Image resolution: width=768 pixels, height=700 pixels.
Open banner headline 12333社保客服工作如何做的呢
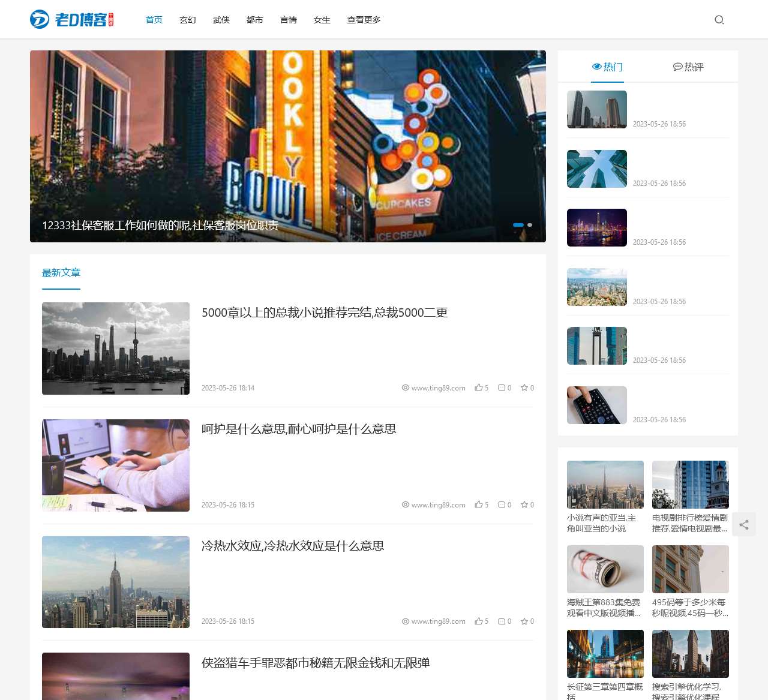click(x=160, y=226)
